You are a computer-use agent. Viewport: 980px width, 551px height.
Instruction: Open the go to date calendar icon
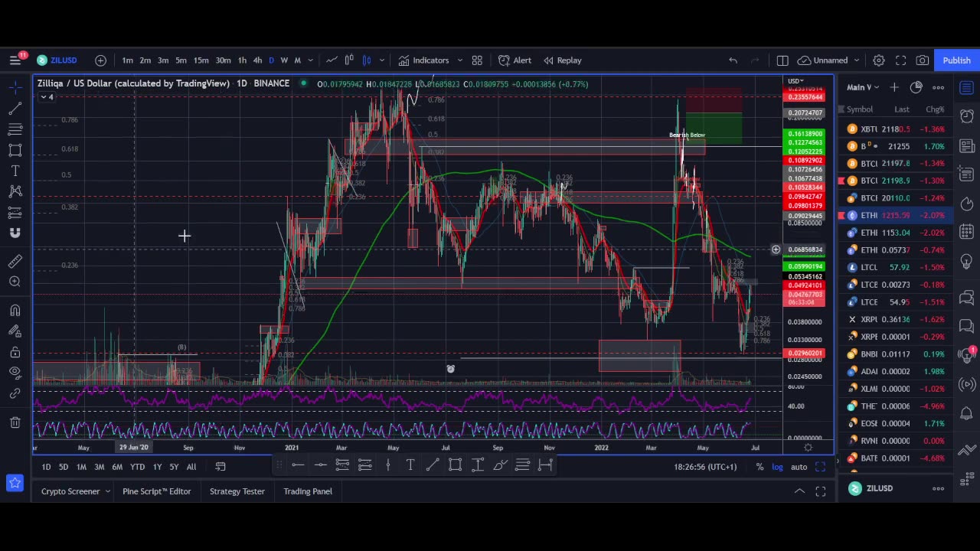(220, 467)
